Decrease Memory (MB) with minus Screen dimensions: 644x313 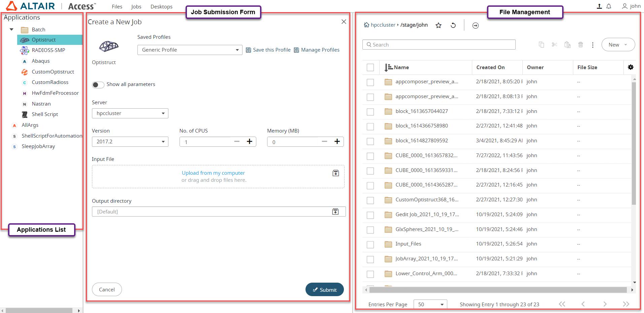pyautogui.click(x=324, y=141)
